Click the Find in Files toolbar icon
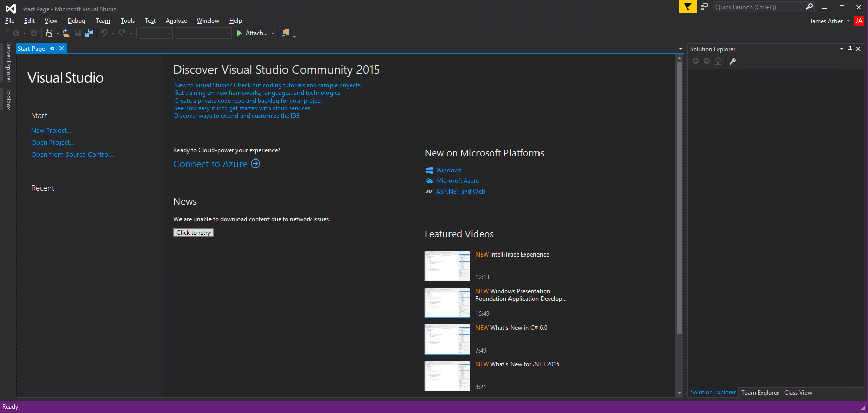 (285, 33)
